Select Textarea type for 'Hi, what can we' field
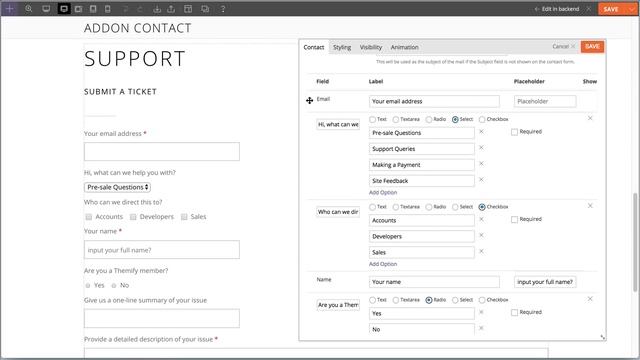 coord(396,120)
